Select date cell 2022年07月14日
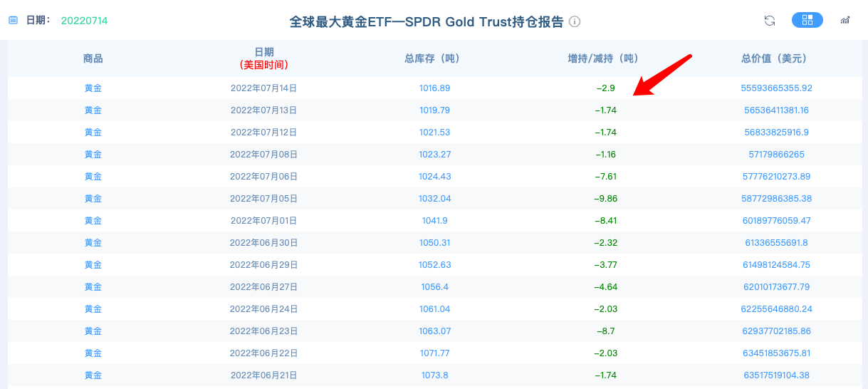 point(263,88)
